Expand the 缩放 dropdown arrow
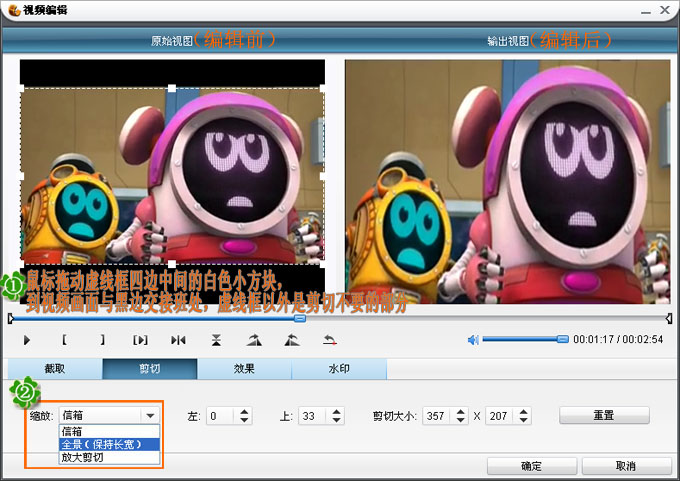The height and width of the screenshot is (481, 680). pos(150,416)
